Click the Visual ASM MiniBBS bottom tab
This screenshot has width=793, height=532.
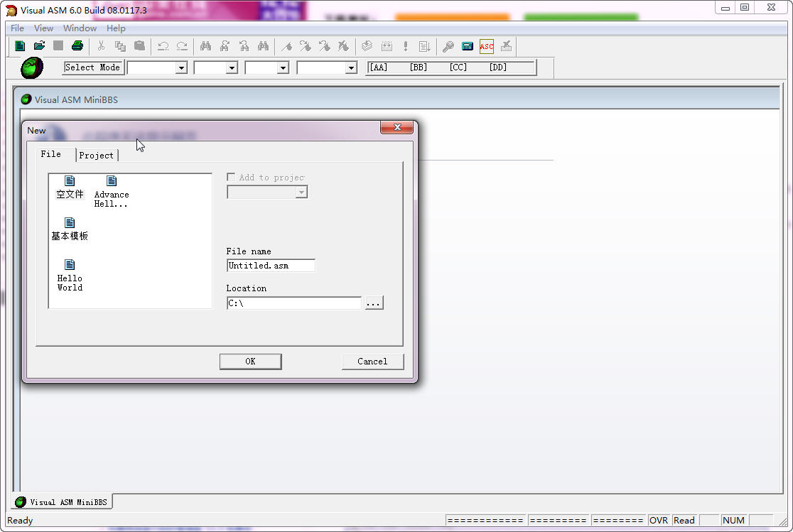coord(62,501)
